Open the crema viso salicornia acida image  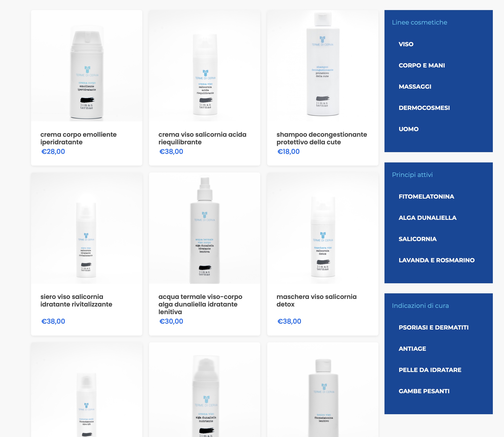[x=205, y=66]
